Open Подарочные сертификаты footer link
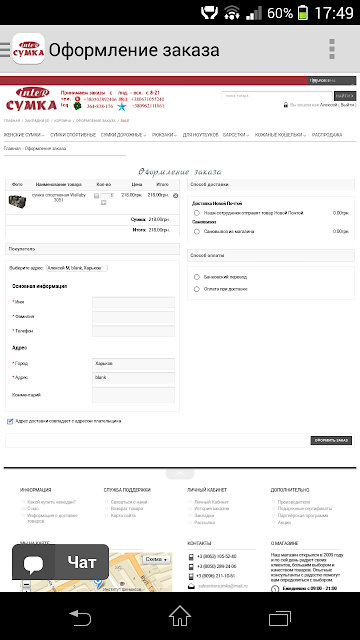Screen dimensions: 360x640 pos(305,509)
